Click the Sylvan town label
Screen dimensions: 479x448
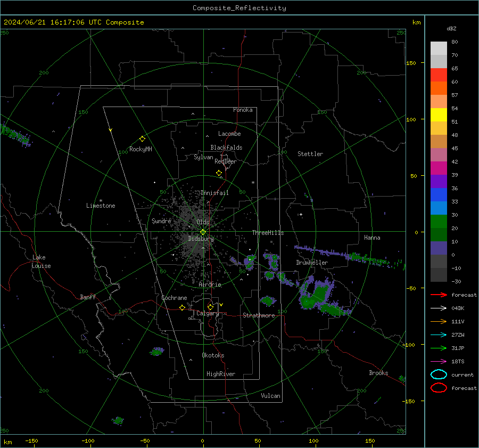(203, 158)
